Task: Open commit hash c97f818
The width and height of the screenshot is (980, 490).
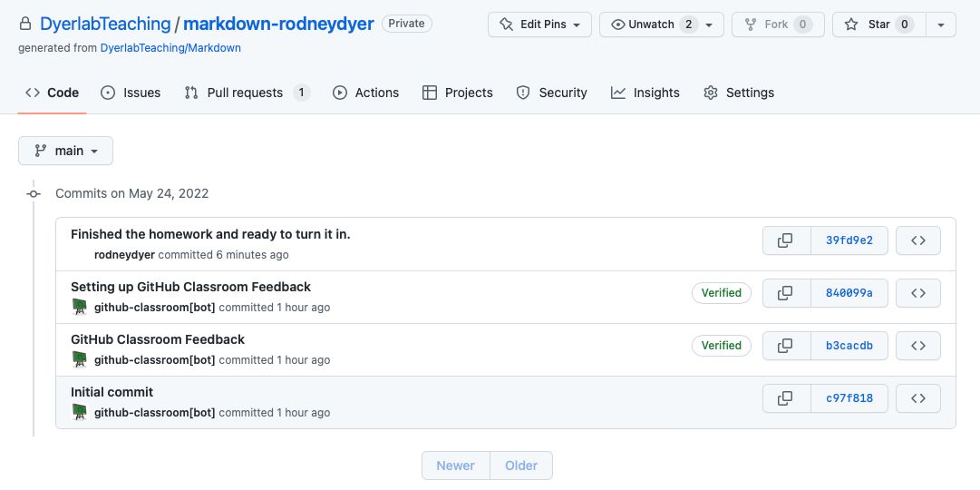Action: pyautogui.click(x=849, y=398)
